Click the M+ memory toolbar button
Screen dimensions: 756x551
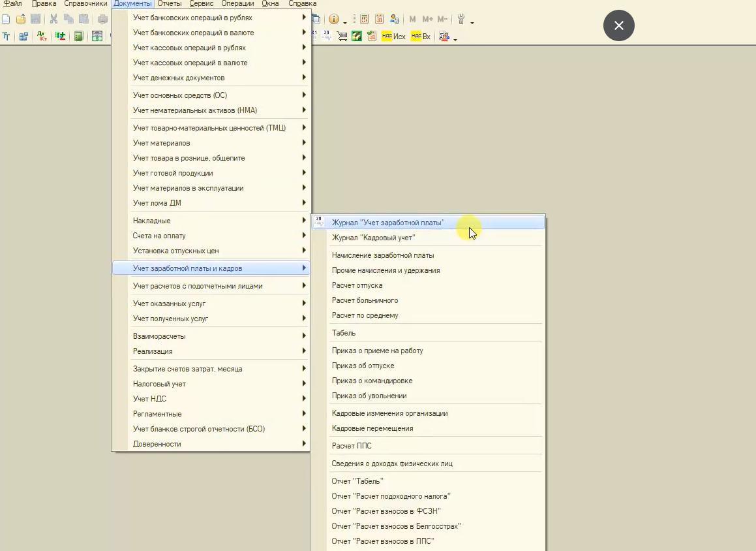coord(427,20)
